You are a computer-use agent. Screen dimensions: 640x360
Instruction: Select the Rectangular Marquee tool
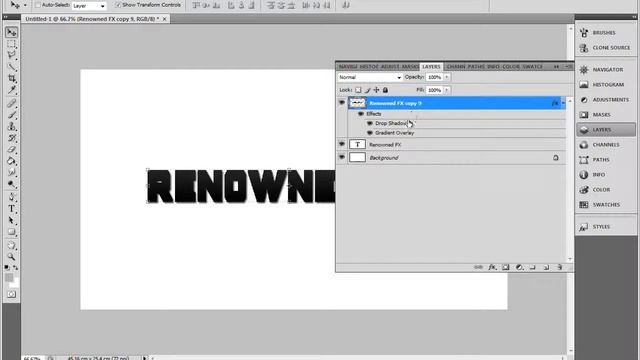click(11, 44)
